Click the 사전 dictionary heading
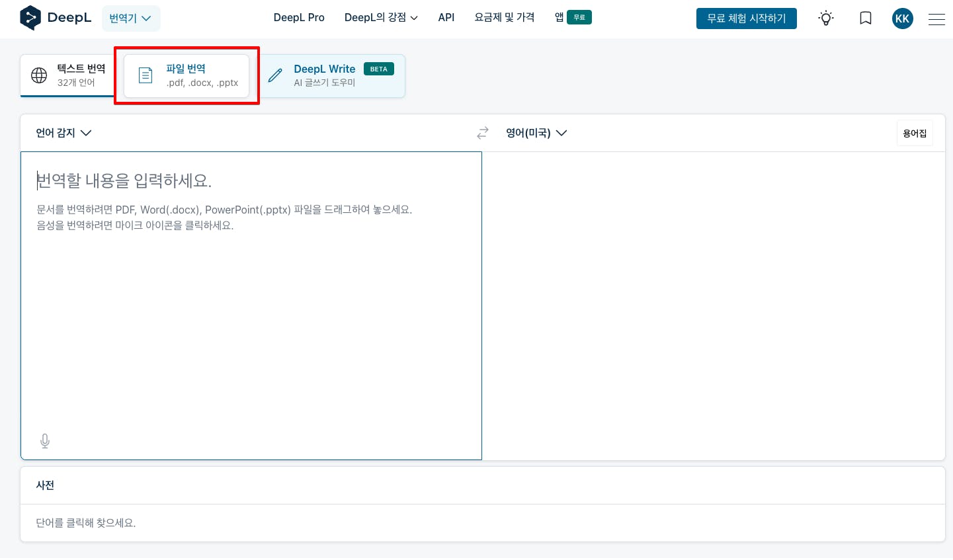The image size is (953, 560). (45, 485)
